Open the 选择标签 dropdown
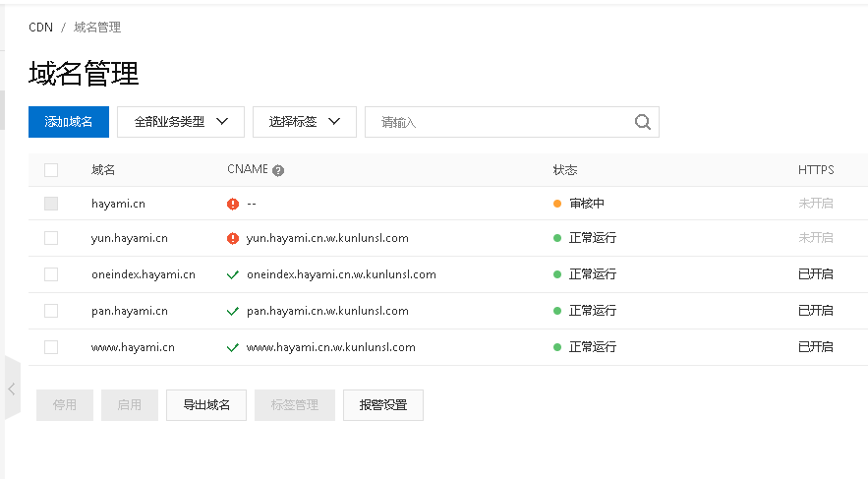 tap(305, 122)
